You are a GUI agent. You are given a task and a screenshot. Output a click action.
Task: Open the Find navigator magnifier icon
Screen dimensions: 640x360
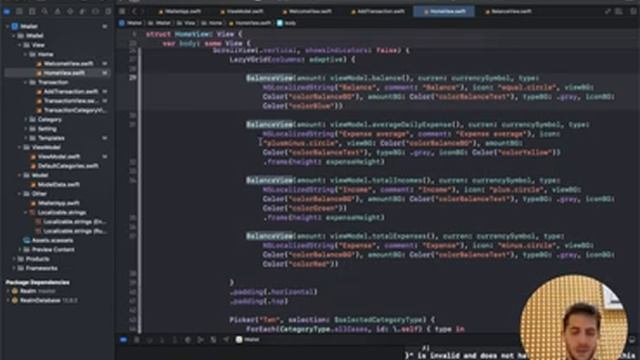tap(44, 11)
